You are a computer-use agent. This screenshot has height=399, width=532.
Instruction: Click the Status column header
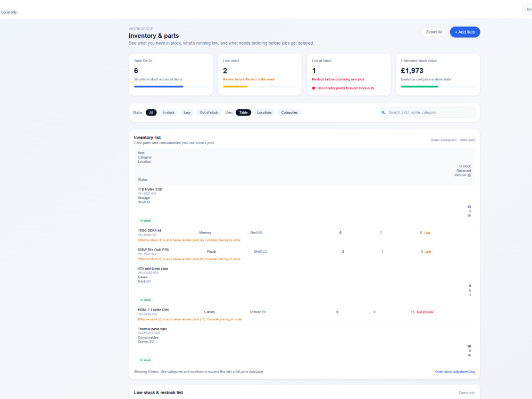pos(143,180)
